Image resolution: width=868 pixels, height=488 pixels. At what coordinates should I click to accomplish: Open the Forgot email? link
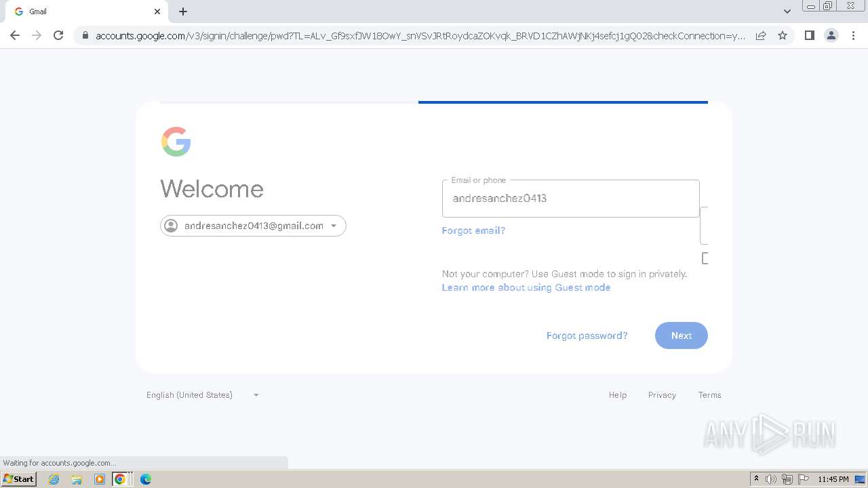pyautogui.click(x=473, y=230)
